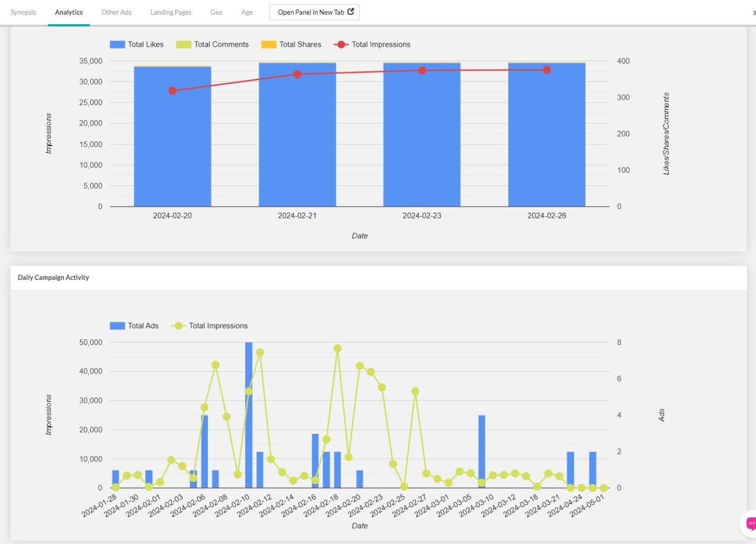Switch to the Age tab

pyautogui.click(x=247, y=12)
